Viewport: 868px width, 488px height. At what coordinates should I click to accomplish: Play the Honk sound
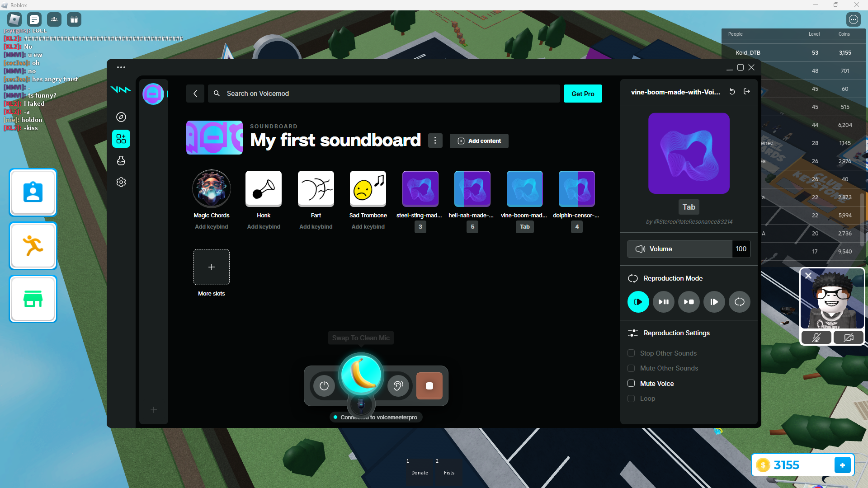264,188
